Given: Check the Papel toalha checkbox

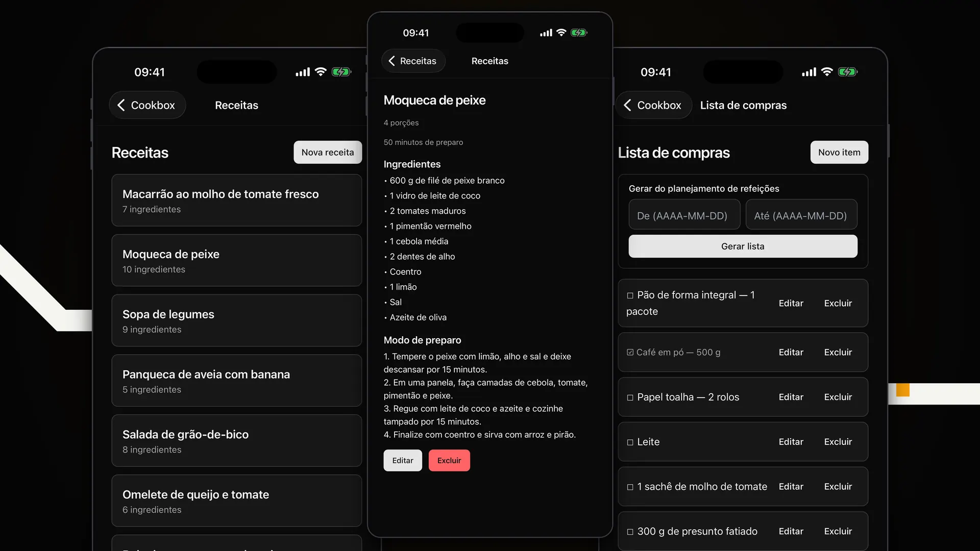Looking at the screenshot, I should [630, 397].
